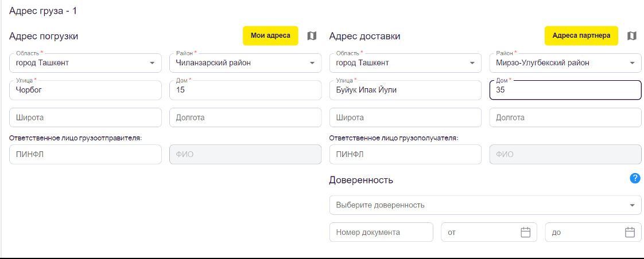
Task: Click the Дом field containing 35
Action: click(565, 90)
